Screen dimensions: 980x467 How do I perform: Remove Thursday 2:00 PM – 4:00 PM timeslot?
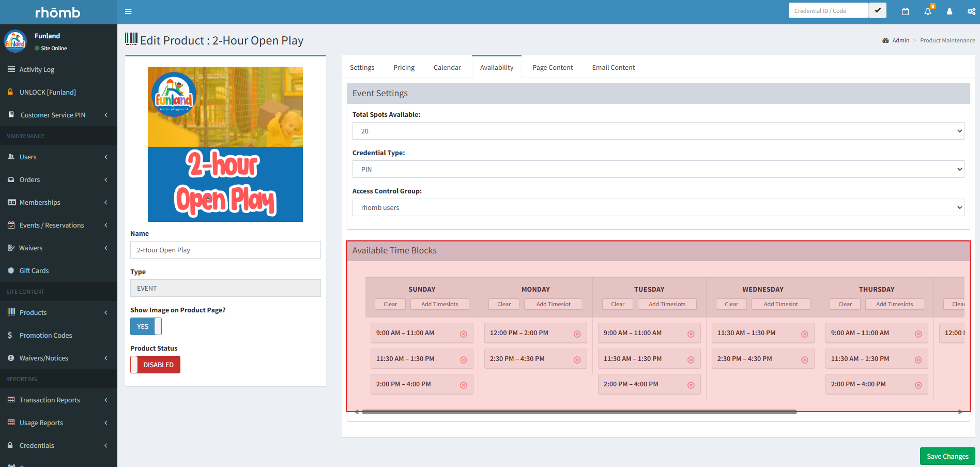(918, 385)
